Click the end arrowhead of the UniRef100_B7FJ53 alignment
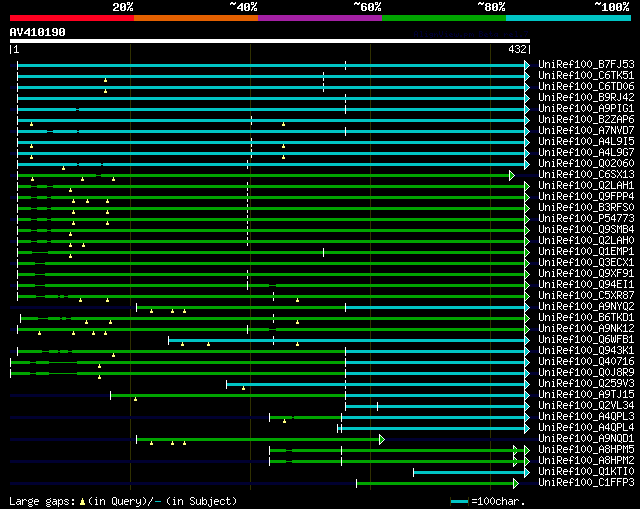This screenshot has height=509, width=640. [527, 65]
